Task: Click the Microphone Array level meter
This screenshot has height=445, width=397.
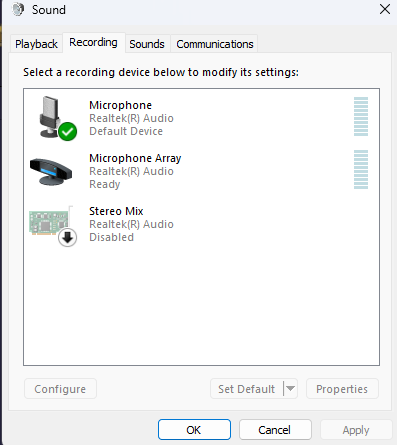Action: point(361,170)
